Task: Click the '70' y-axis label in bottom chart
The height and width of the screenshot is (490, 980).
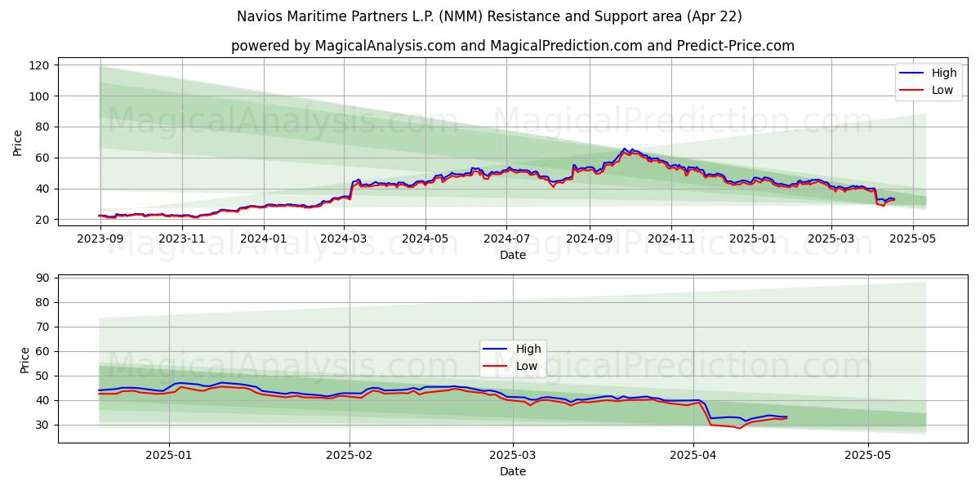Action: pyautogui.click(x=44, y=327)
